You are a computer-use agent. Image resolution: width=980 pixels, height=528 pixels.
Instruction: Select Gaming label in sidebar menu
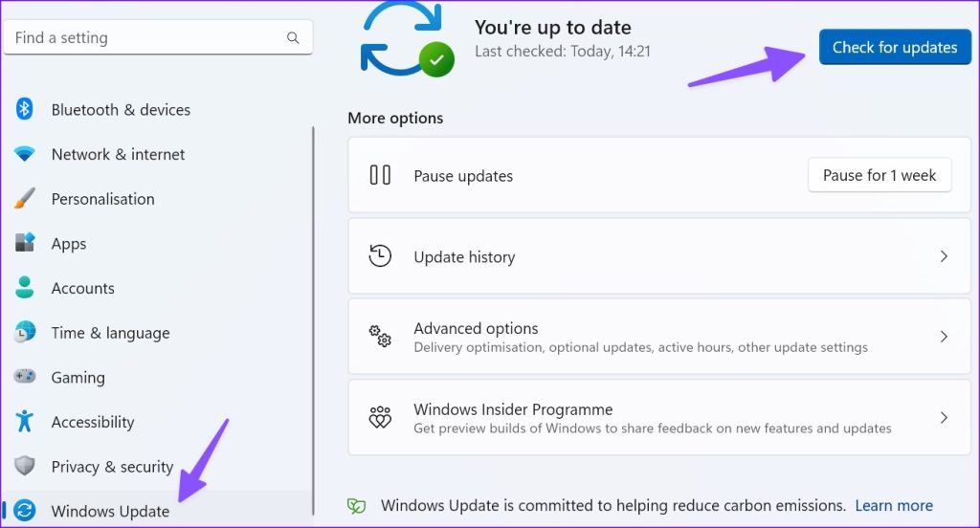(78, 378)
